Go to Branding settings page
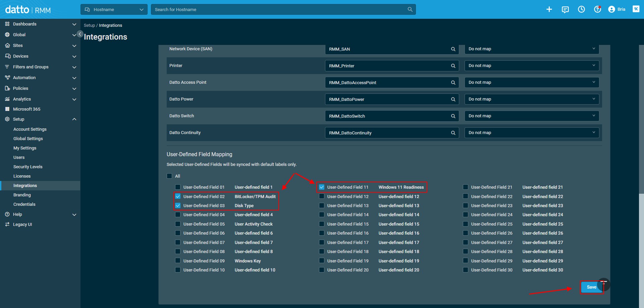 (x=22, y=195)
